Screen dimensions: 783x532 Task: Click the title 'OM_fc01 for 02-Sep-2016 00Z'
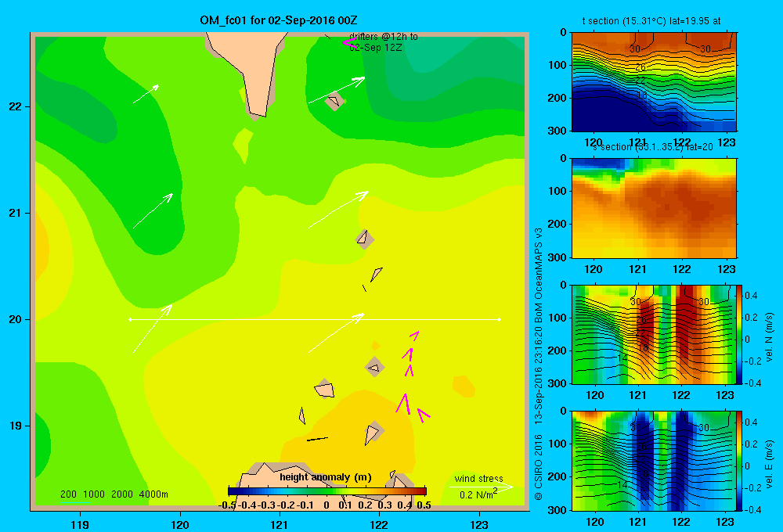278,20
